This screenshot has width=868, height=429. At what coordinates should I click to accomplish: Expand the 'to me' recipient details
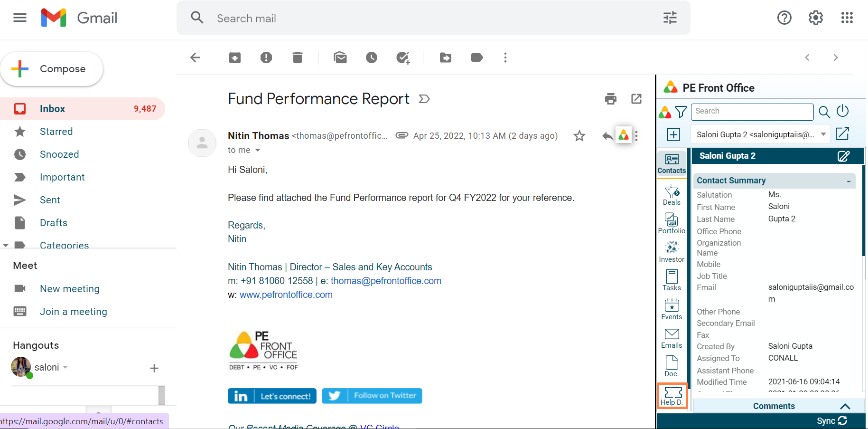pos(258,150)
